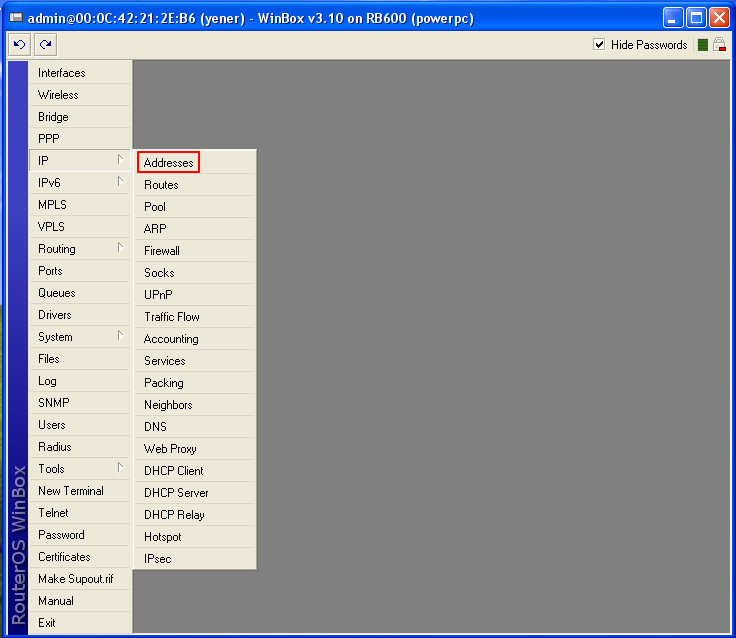Open the Files menu item
736x638 pixels.
pos(80,359)
